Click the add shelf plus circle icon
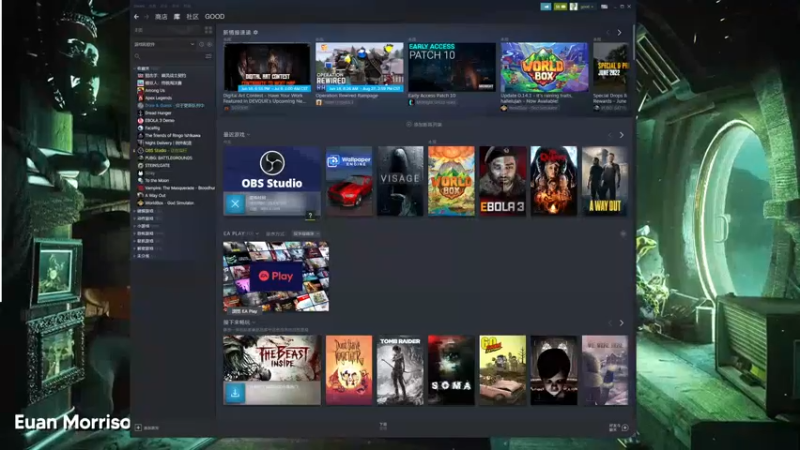Screen dimensions: 800x450 pyautogui.click(x=409, y=124)
